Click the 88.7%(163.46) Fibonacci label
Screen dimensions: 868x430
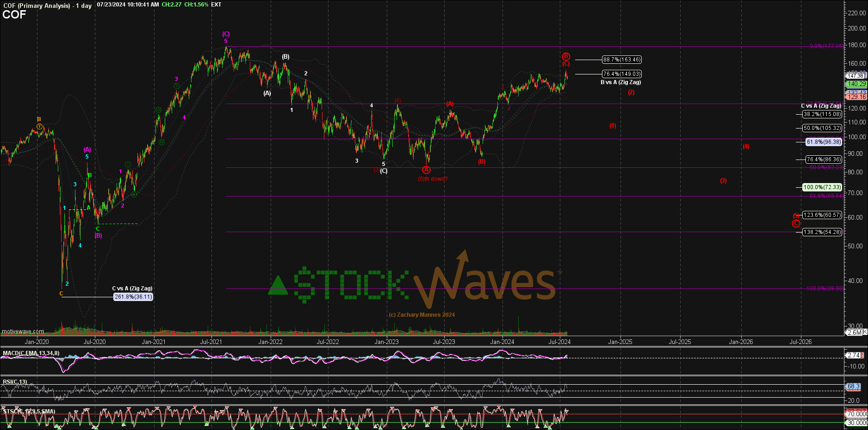click(x=622, y=60)
